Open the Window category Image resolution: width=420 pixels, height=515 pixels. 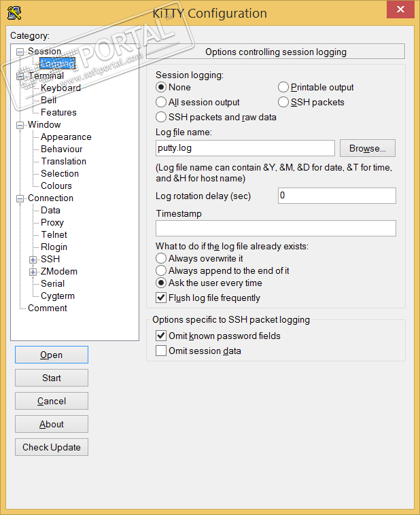[x=44, y=124]
